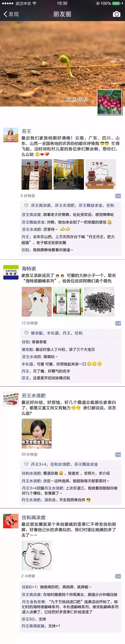Open comment bubble icon on 芬王水溶肥 post
The width and height of the screenshot is (125, 644).
(x=118, y=454)
